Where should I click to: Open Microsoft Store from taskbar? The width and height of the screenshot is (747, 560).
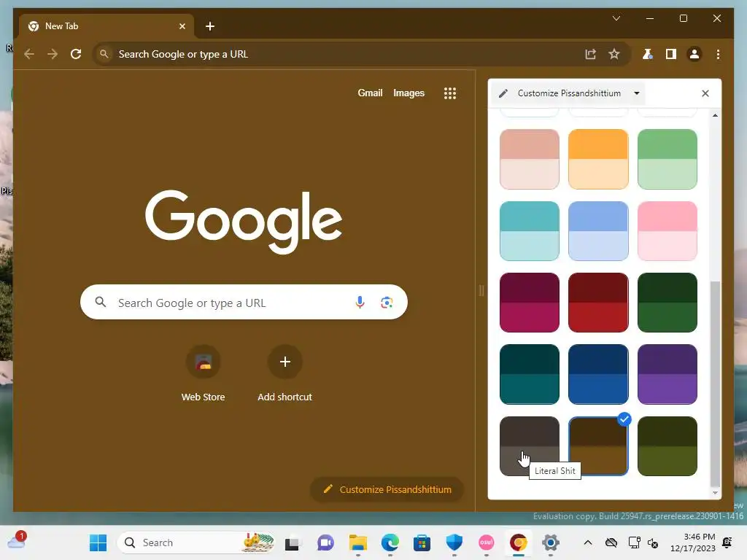coord(422,542)
